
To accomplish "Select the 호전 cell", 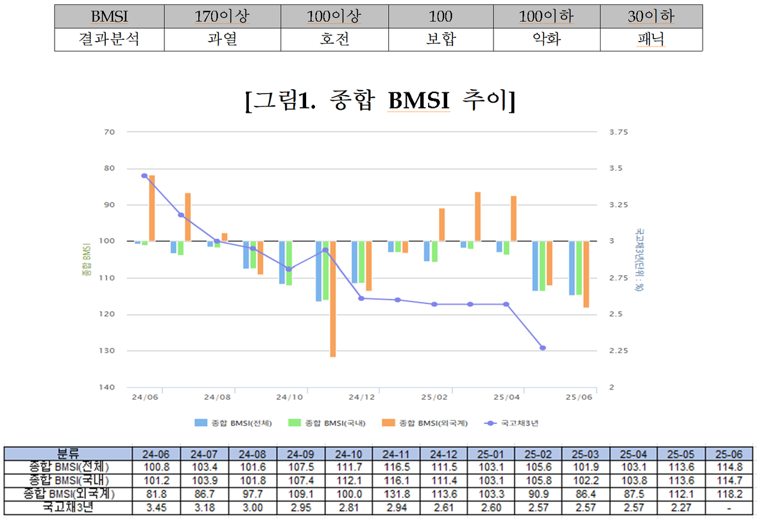I will coord(334,39).
